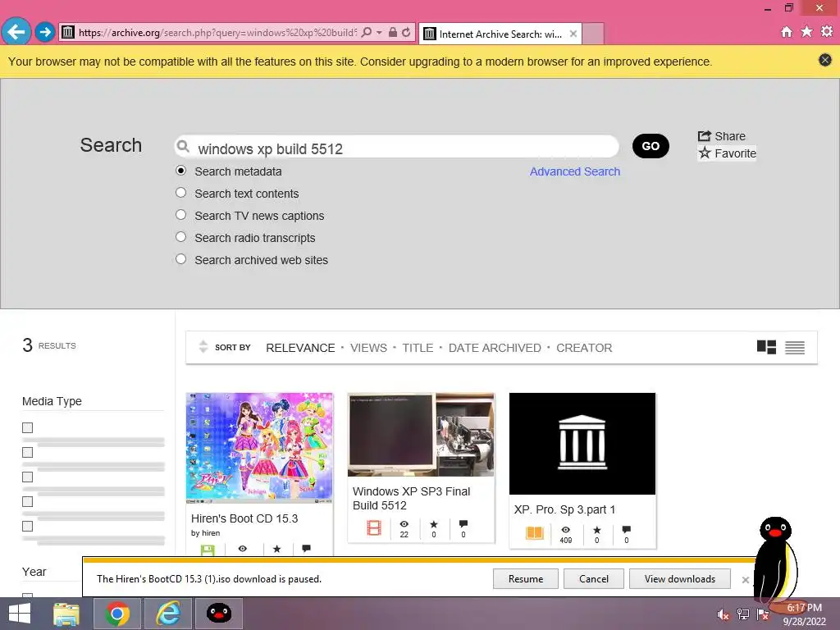Open the Pingu app icon in taskbar
Screen dimensions: 840x630
click(218, 614)
